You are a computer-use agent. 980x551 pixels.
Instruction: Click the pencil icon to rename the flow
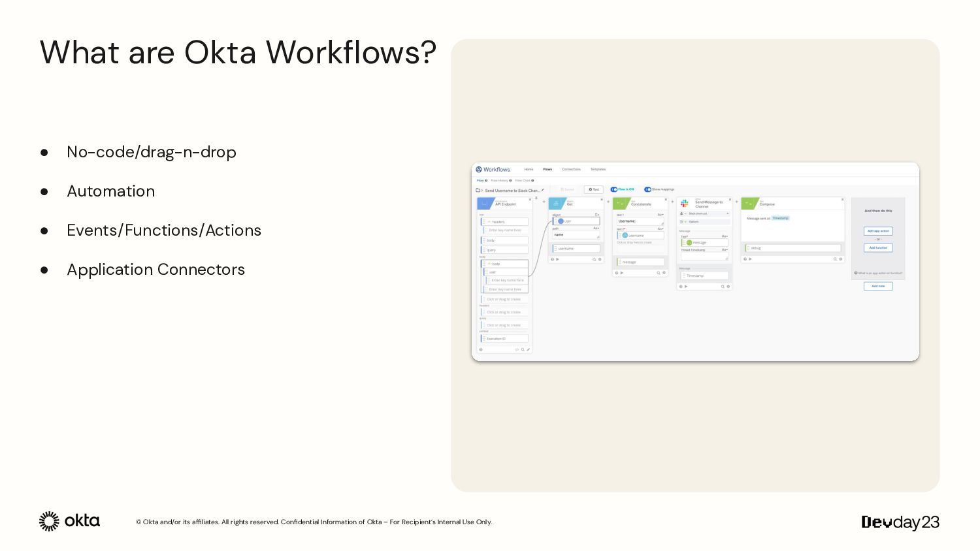pos(542,190)
